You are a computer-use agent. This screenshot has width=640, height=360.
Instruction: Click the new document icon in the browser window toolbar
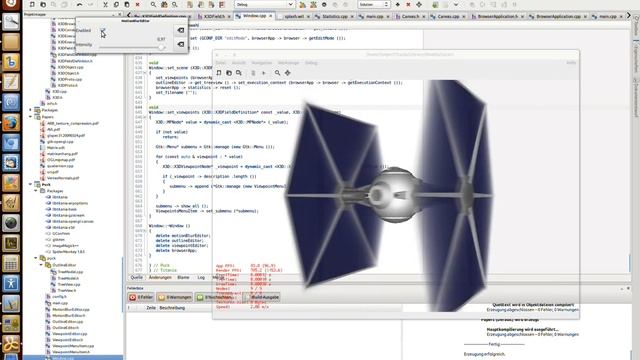click(219, 73)
